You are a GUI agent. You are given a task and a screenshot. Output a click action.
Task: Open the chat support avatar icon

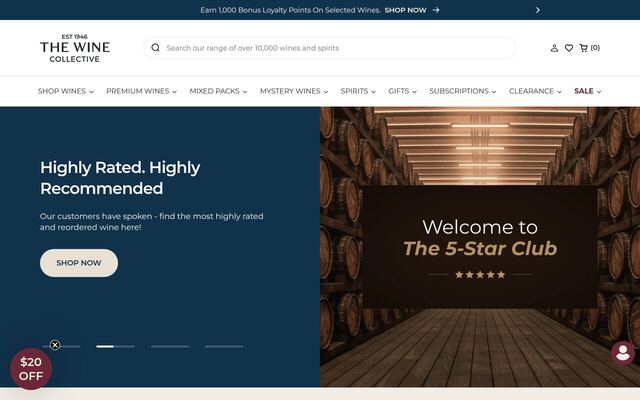tap(622, 353)
